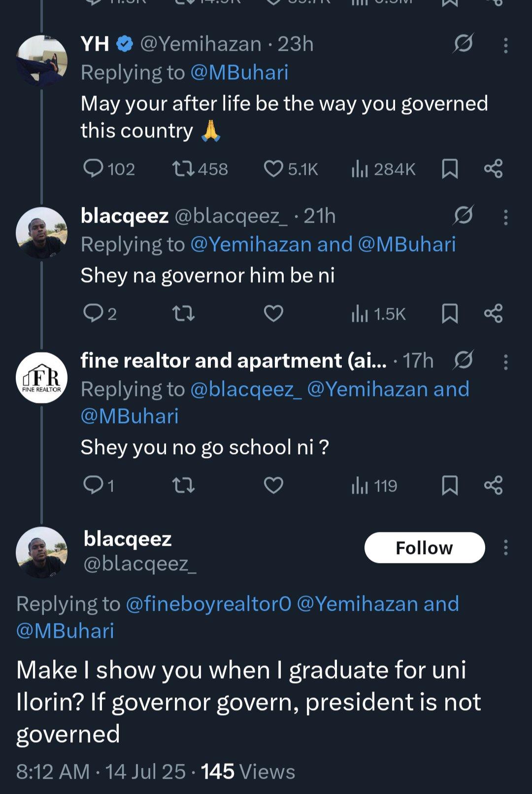Like "Shey na governor him be ni" reply
This screenshot has width=532, height=794.
(x=274, y=313)
